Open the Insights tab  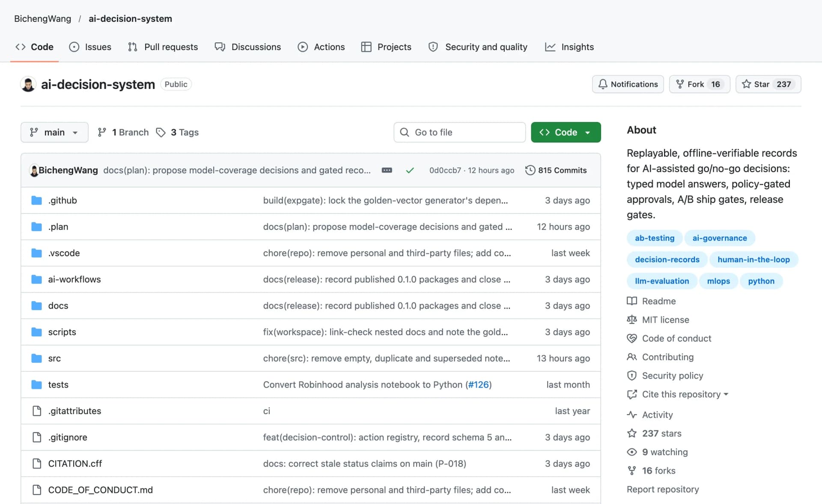tap(569, 47)
